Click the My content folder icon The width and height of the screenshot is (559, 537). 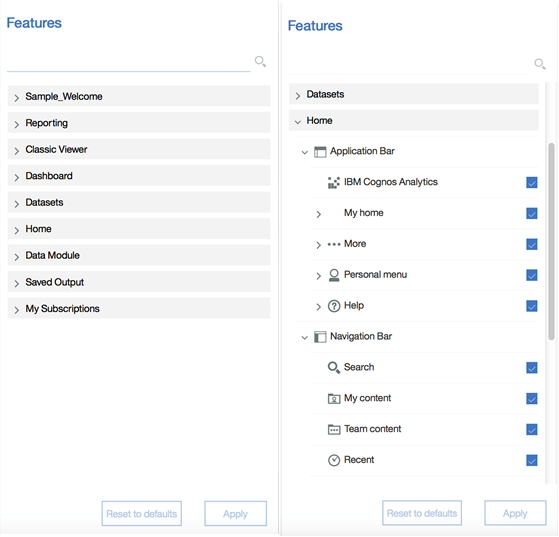coord(334,398)
